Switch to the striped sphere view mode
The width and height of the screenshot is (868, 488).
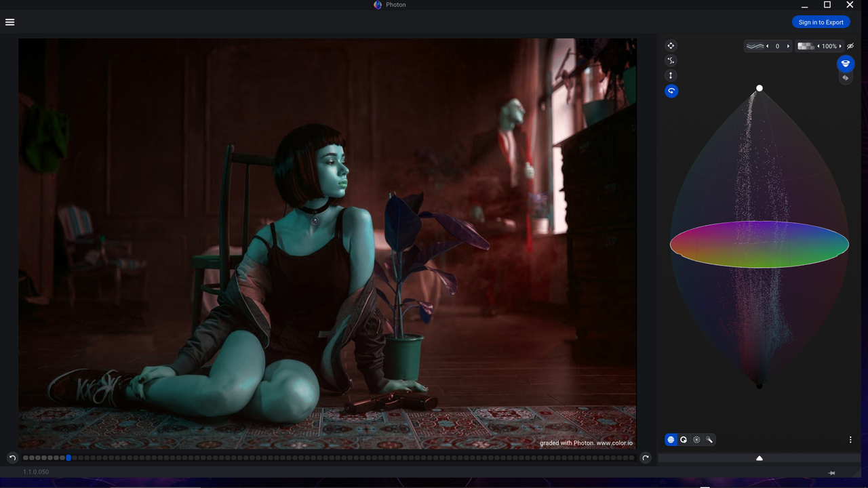coord(671,440)
